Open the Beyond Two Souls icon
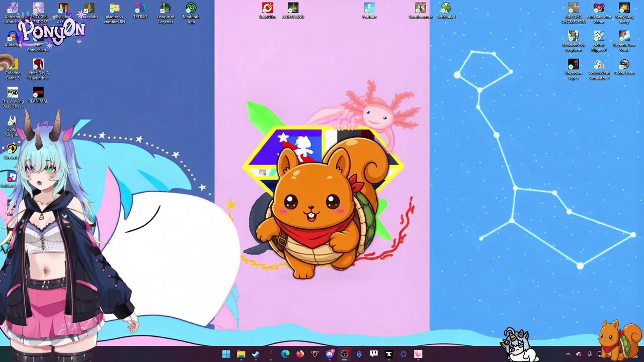 click(624, 41)
